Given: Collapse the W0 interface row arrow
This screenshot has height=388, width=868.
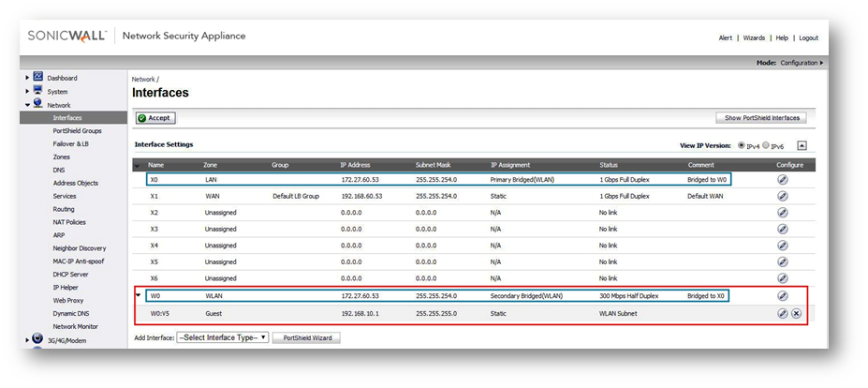Looking at the screenshot, I should pos(139,295).
